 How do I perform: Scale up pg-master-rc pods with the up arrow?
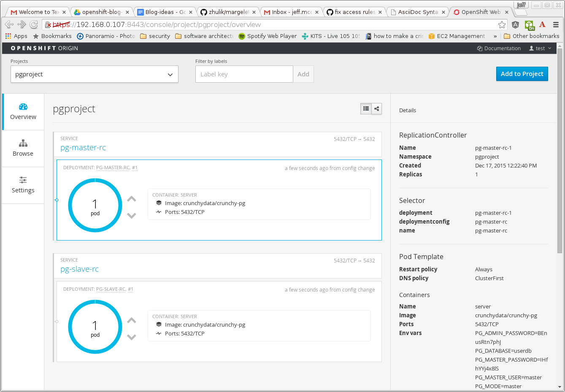(x=131, y=199)
